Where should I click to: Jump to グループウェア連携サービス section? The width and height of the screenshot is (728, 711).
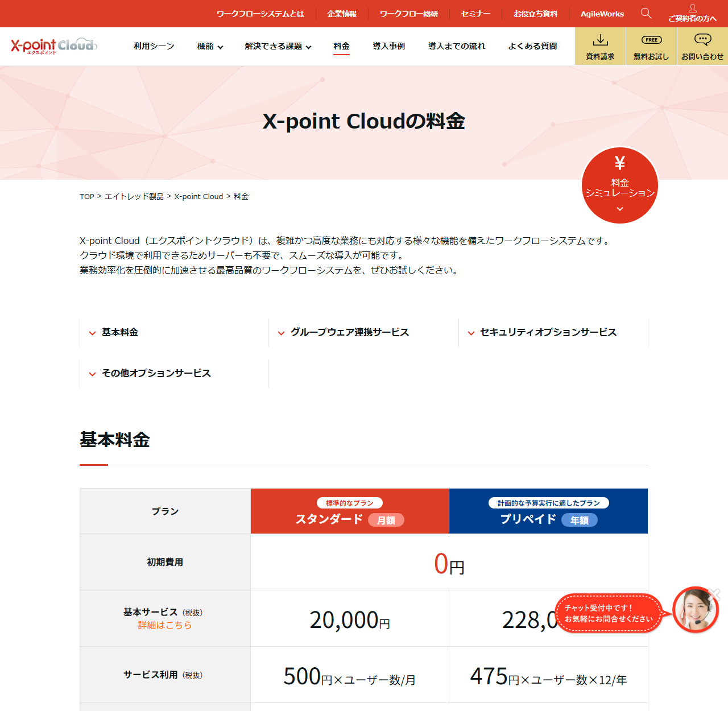363,332
